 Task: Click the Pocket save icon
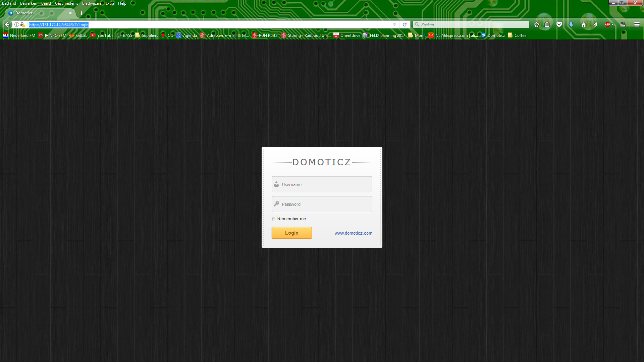point(559,24)
